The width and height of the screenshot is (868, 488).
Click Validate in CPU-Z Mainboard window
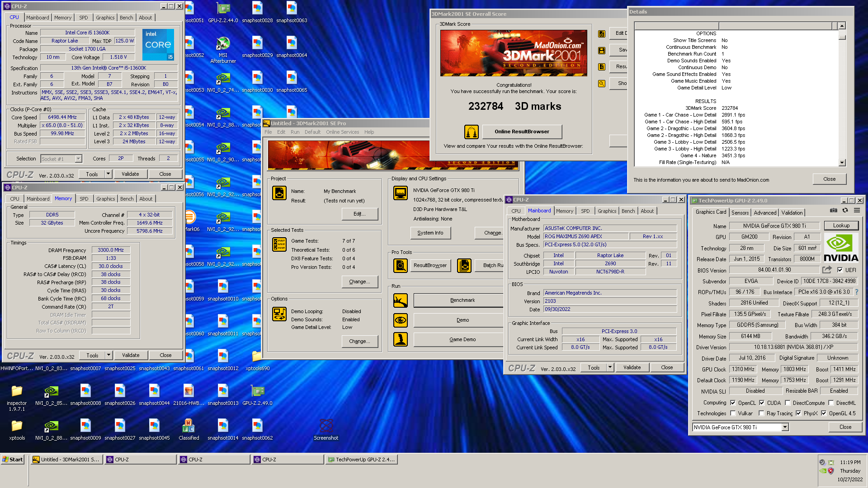[x=632, y=367]
